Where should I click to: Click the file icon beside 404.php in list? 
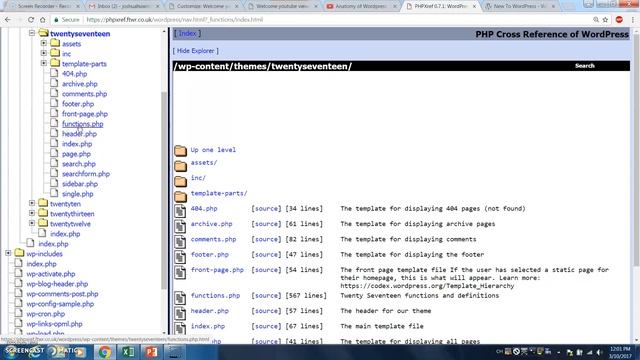(x=180, y=211)
